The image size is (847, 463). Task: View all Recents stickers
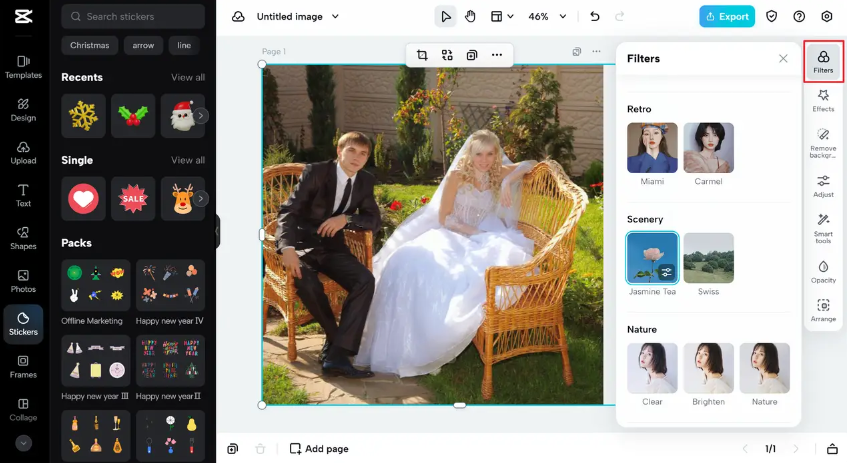click(x=188, y=77)
